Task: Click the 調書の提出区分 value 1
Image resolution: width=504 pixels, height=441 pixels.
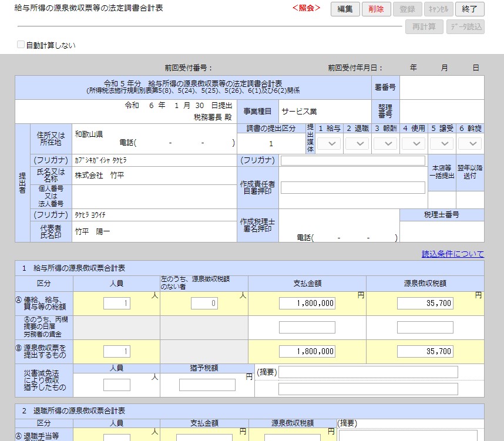Action: [271, 144]
